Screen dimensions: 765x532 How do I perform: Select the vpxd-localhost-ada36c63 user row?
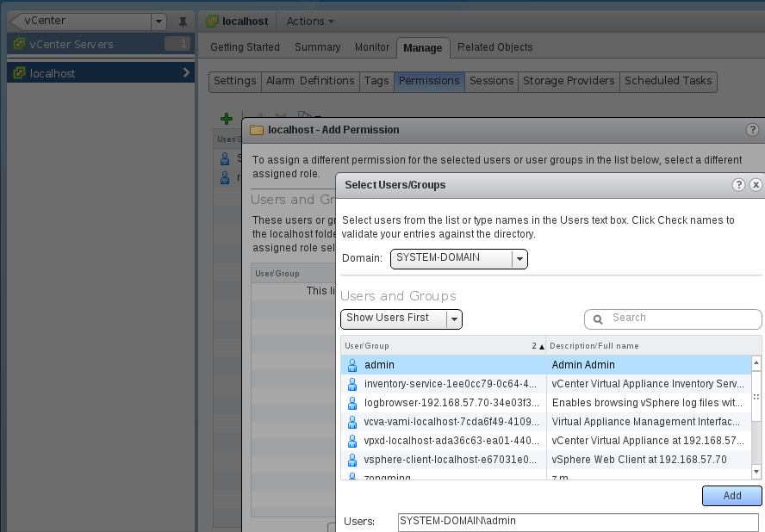(x=546, y=442)
